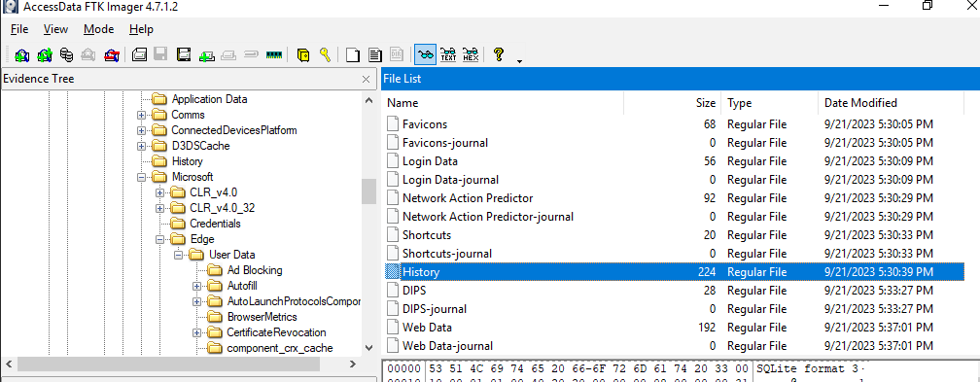Screen dimensions: 980x382
Task: Open the View menu
Action: (55, 29)
